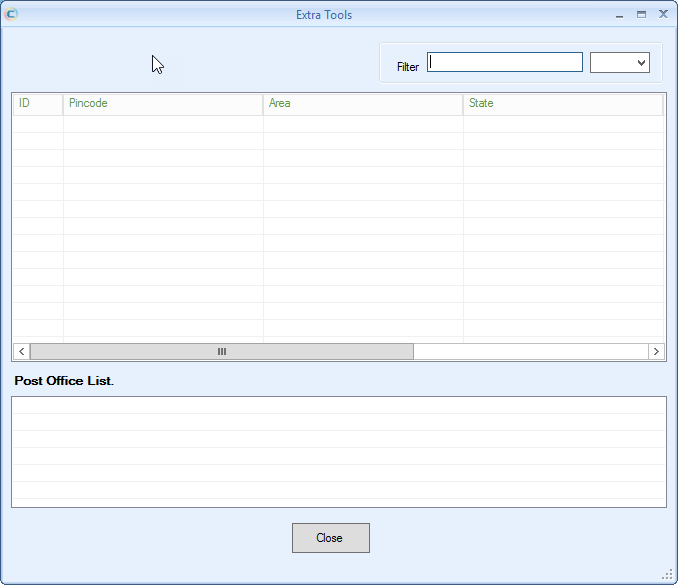This screenshot has width=678, height=585.
Task: Open the filter column dropdown
Action: [620, 63]
